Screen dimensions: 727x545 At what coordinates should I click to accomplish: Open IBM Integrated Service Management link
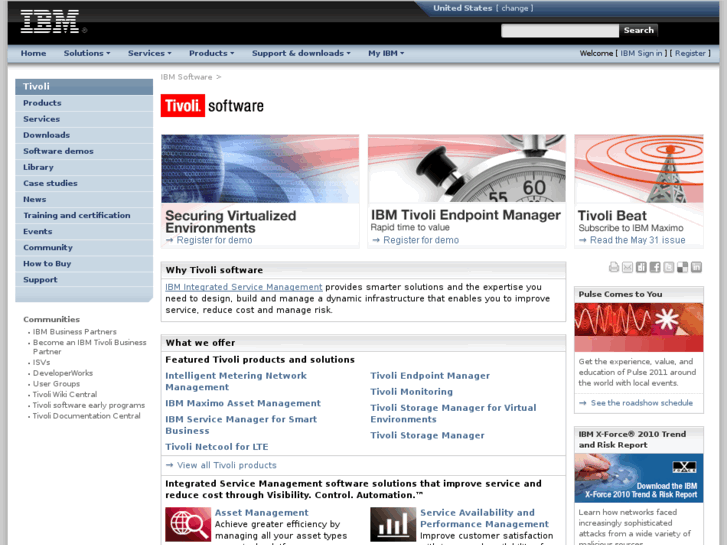244,287
